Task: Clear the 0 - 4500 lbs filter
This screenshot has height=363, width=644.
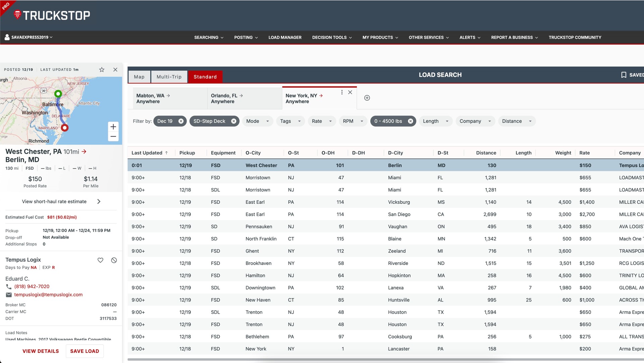Action: (411, 121)
